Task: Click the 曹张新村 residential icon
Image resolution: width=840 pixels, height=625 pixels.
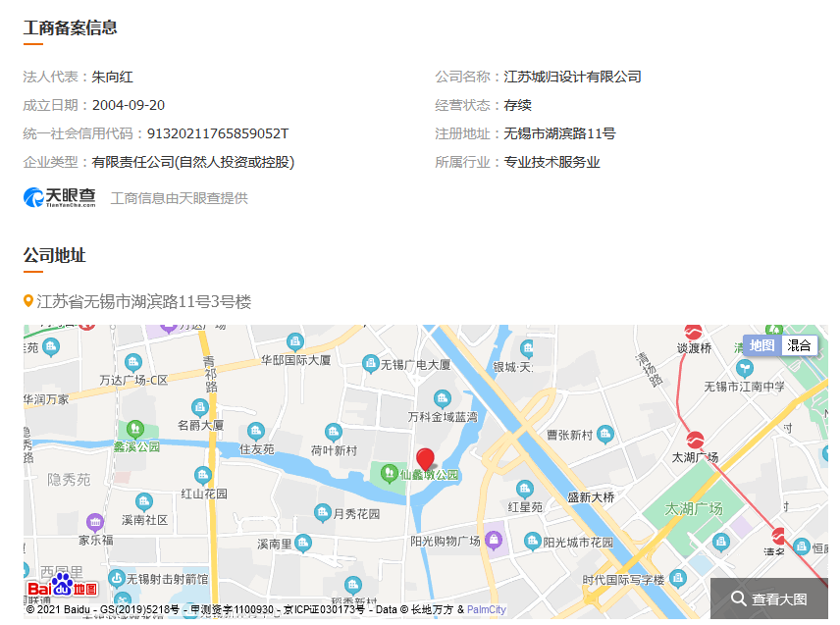Action: point(605,434)
